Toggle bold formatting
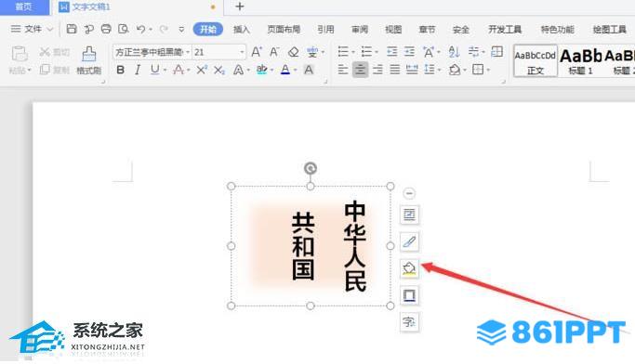 coord(120,70)
